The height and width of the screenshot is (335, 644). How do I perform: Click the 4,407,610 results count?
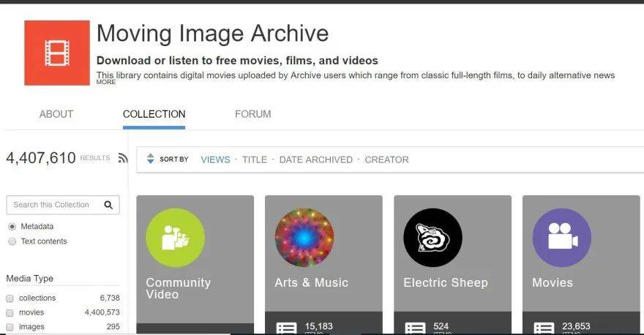(x=41, y=158)
